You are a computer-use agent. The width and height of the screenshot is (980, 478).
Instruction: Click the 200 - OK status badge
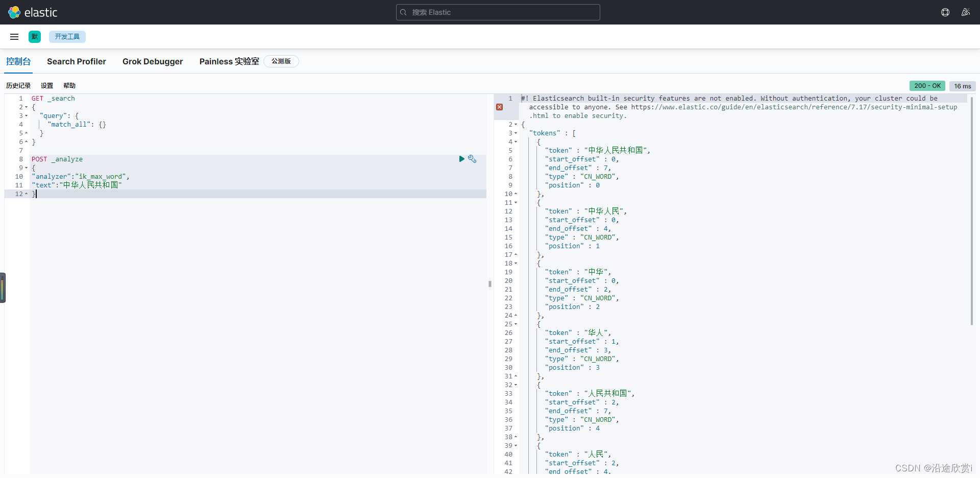point(927,86)
